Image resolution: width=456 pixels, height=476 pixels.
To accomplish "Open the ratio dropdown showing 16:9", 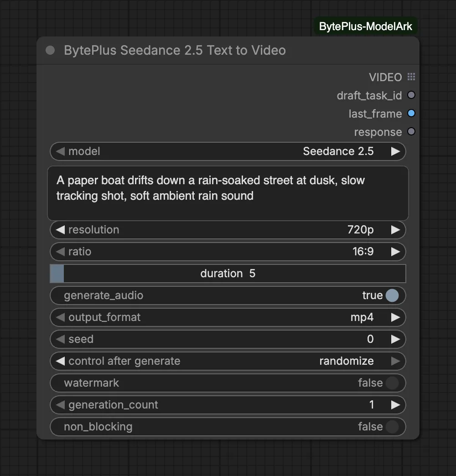I will coord(228,252).
